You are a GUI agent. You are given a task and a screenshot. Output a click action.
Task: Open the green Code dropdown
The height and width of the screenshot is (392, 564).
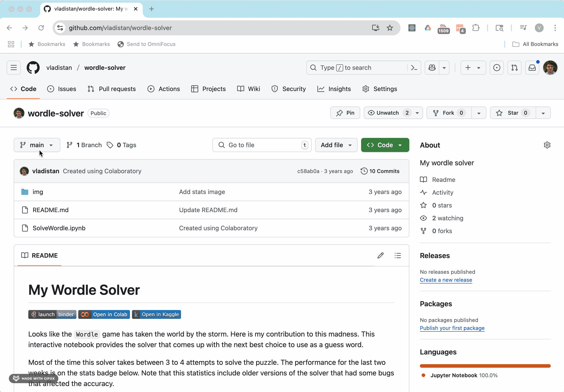click(385, 145)
